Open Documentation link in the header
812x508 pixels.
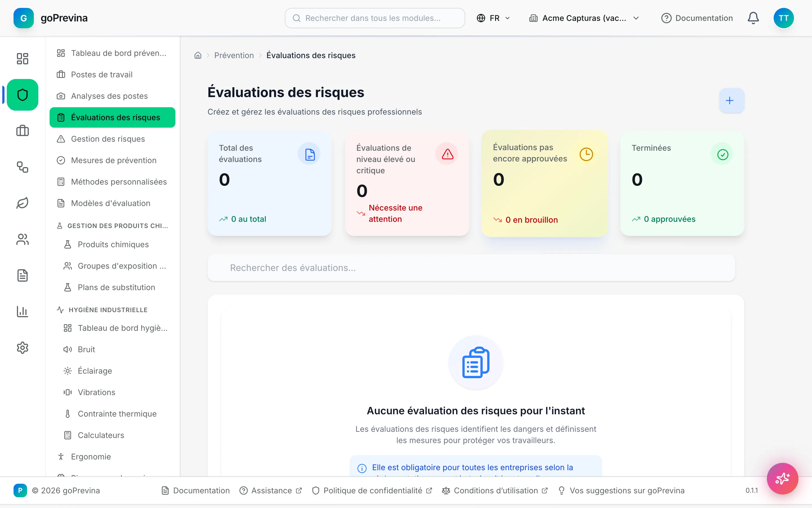tap(697, 18)
